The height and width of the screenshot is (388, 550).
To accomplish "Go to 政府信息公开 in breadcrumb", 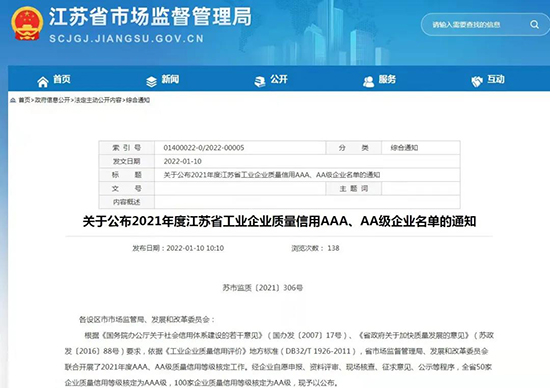I will coord(52,100).
